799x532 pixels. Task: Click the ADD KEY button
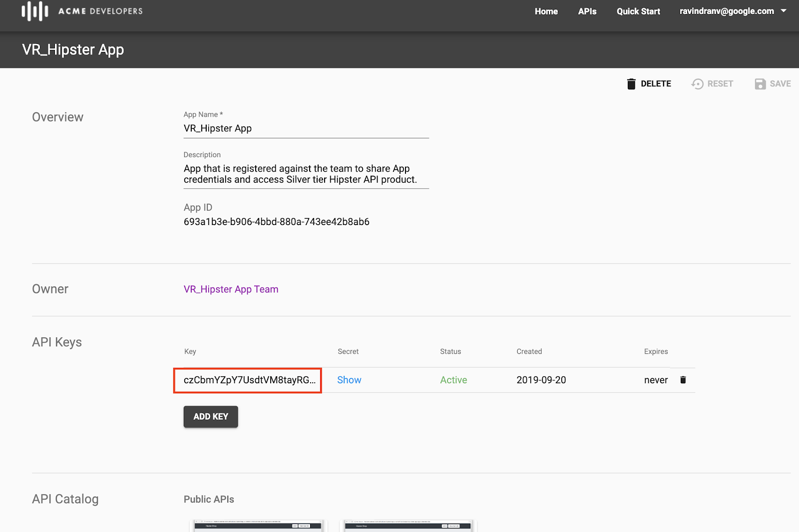tap(211, 417)
